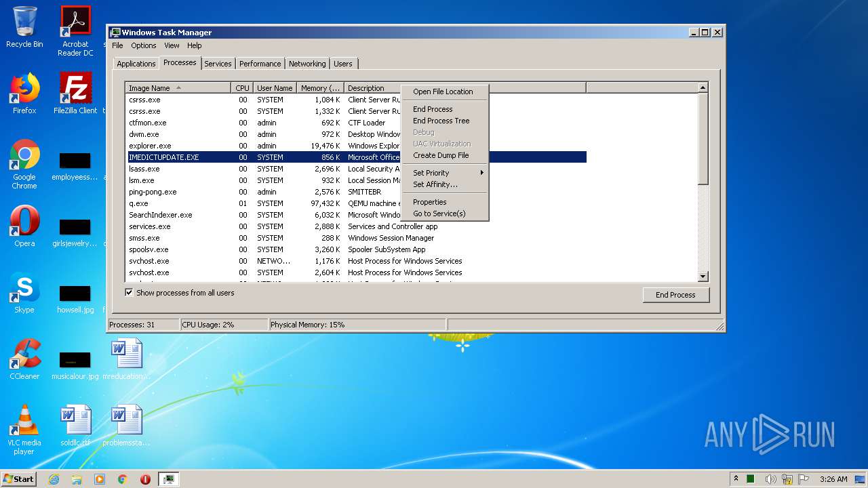Image resolution: width=868 pixels, height=488 pixels.
Task: Select the SearchIndexer.exe process row
Action: [356, 215]
